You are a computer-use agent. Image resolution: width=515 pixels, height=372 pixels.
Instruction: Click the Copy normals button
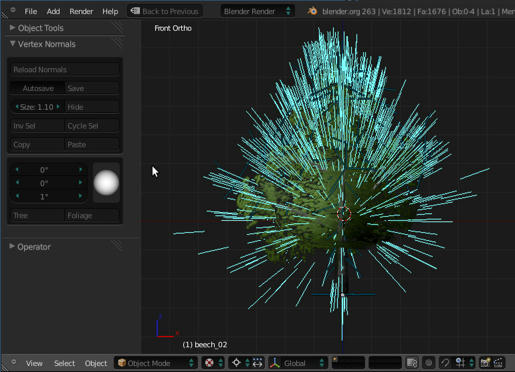point(37,145)
